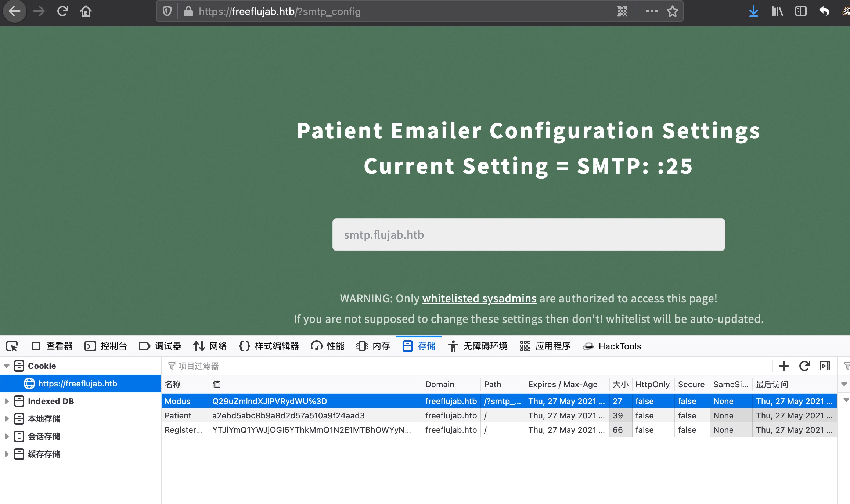The height and width of the screenshot is (504, 850).
Task: Toggle the storage details side pane
Action: point(825,366)
